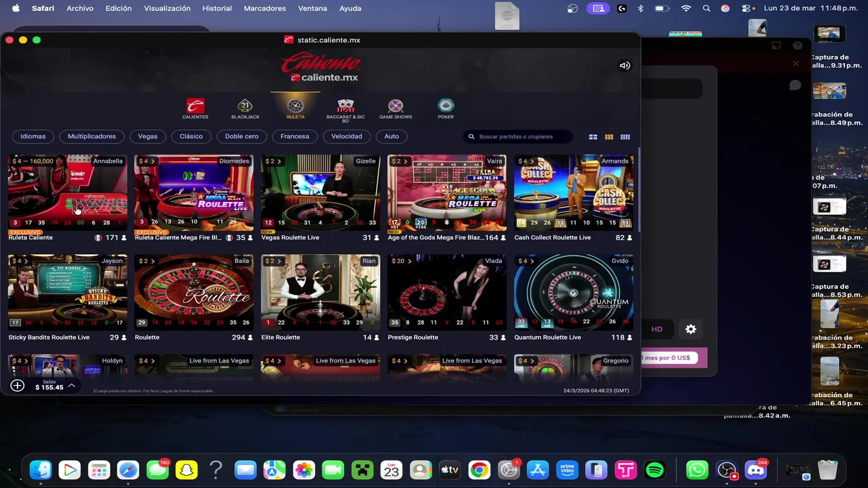Toggle the Multiplicadores filter chip

tap(92, 136)
